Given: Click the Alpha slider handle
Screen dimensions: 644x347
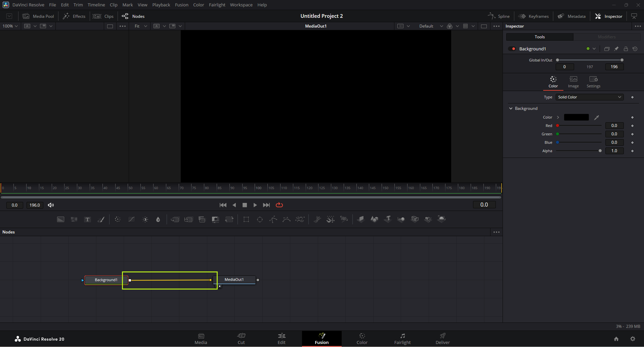Looking at the screenshot, I should pos(600,151).
